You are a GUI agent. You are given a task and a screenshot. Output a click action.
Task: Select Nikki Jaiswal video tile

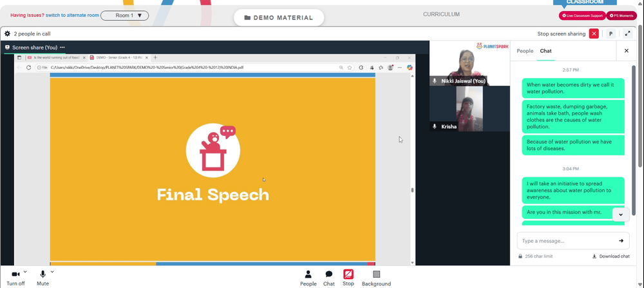click(x=470, y=63)
